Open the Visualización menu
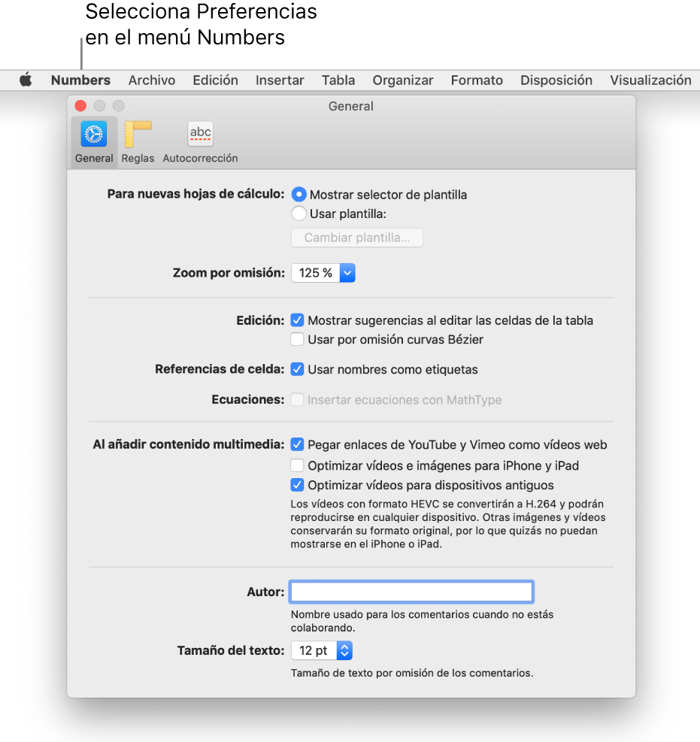 tap(650, 80)
